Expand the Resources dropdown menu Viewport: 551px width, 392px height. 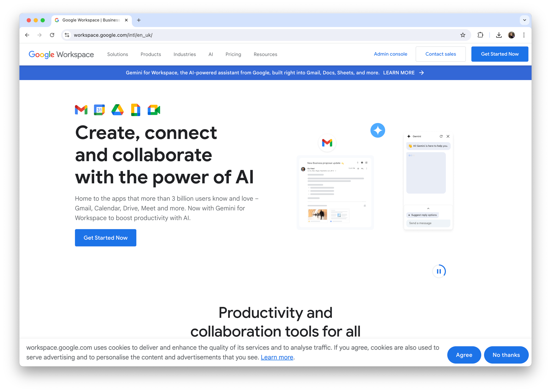coord(265,54)
